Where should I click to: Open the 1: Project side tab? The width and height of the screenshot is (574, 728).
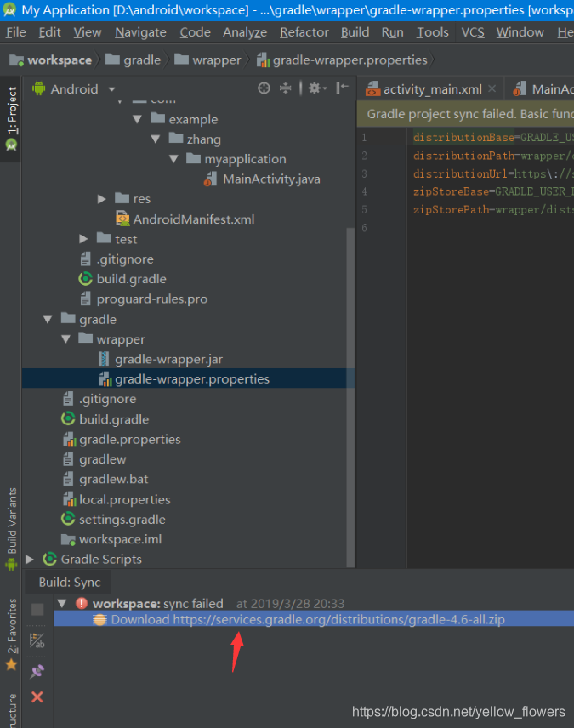point(11,118)
